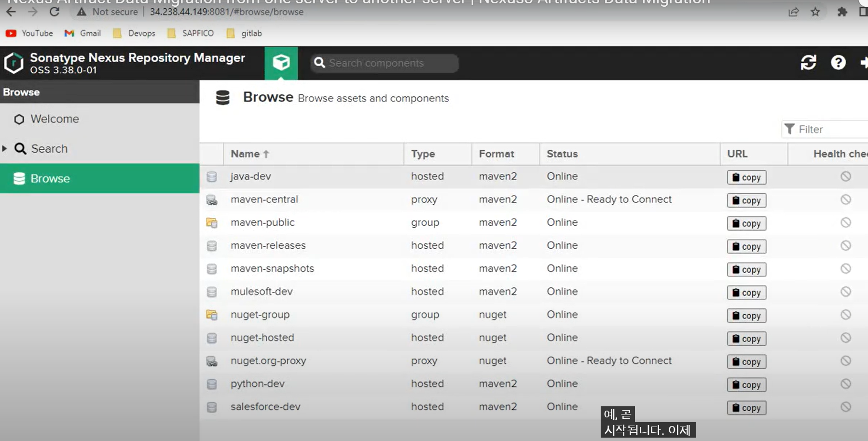Viewport: 868px width, 441px height.
Task: Click health check icon for nuget-hosted
Action: (845, 338)
